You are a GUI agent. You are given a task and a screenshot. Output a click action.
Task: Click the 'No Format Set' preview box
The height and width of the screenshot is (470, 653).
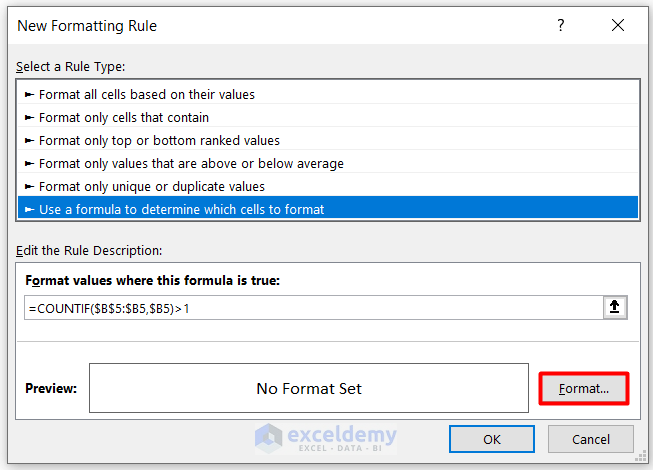[309, 388]
